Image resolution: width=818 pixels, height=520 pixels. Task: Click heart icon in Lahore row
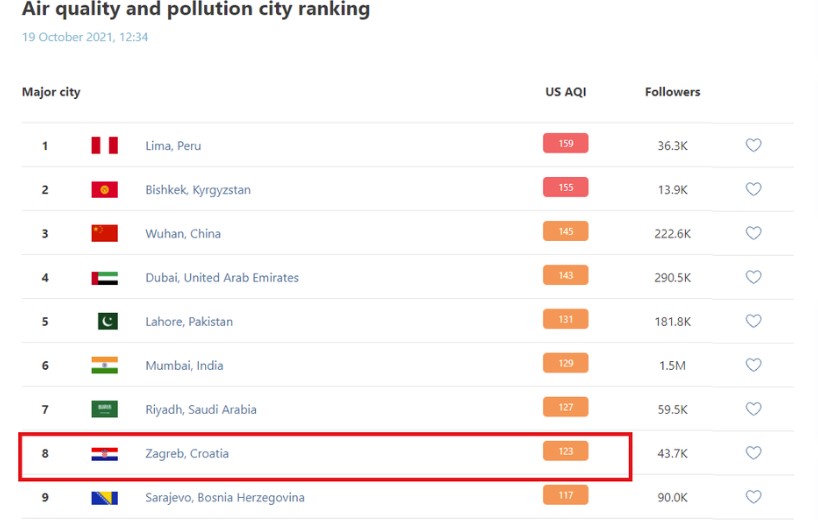[x=753, y=321]
